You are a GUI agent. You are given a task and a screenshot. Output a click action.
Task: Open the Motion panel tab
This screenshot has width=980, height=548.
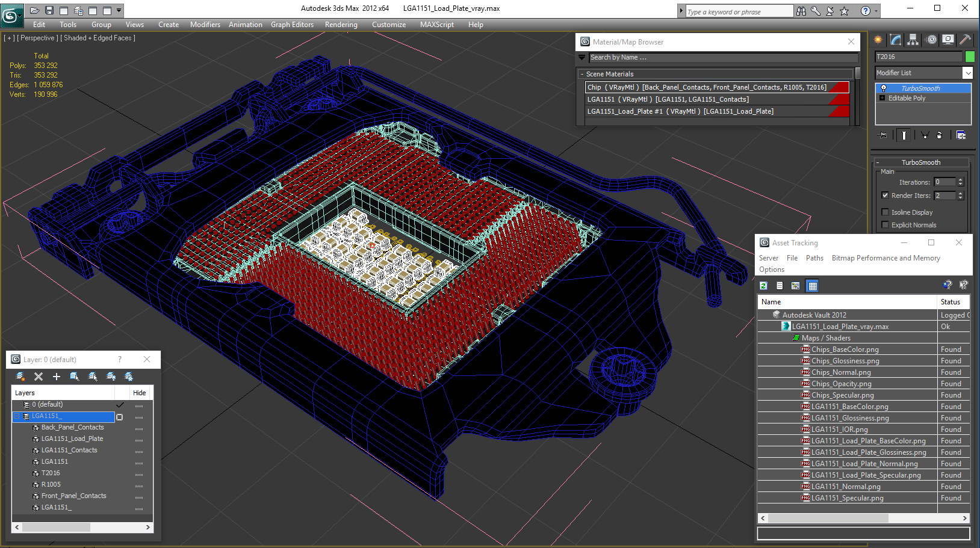(x=931, y=40)
